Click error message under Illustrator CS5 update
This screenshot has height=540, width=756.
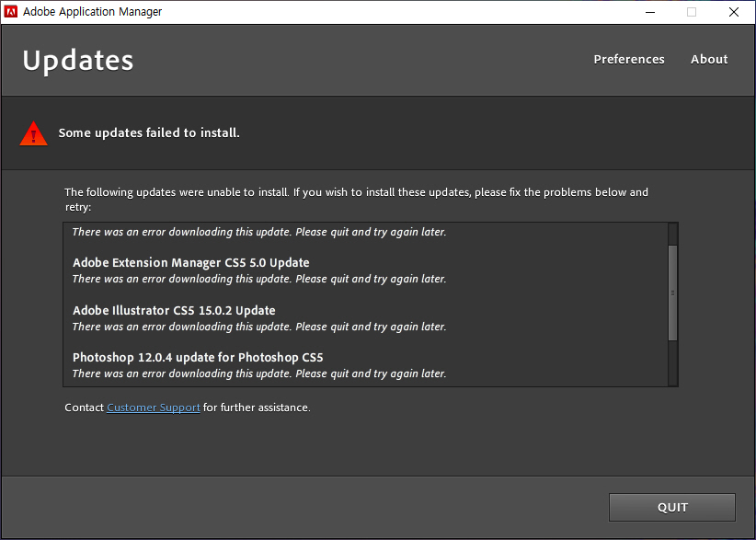pos(259,327)
